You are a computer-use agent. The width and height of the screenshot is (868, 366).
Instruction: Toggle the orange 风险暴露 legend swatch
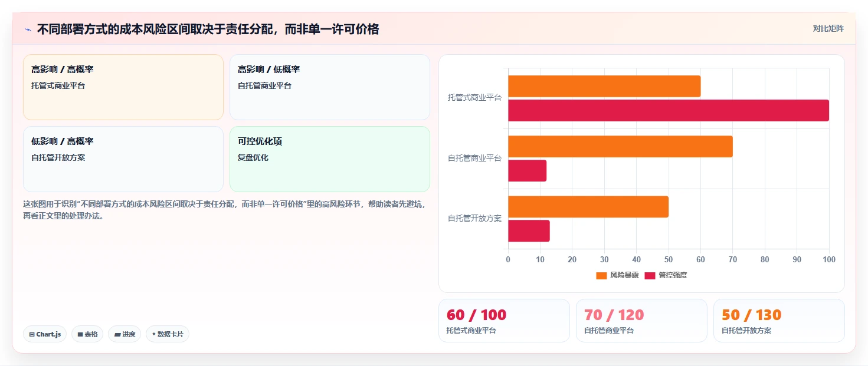(x=601, y=275)
